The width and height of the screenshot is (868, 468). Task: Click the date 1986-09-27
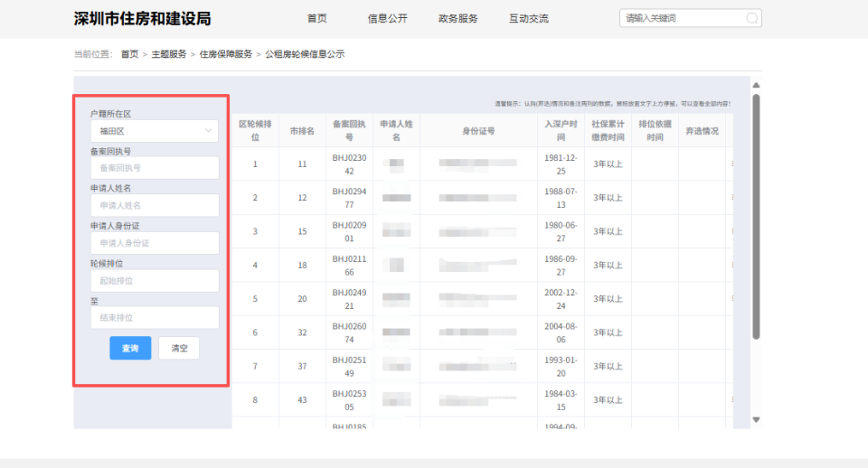click(561, 266)
